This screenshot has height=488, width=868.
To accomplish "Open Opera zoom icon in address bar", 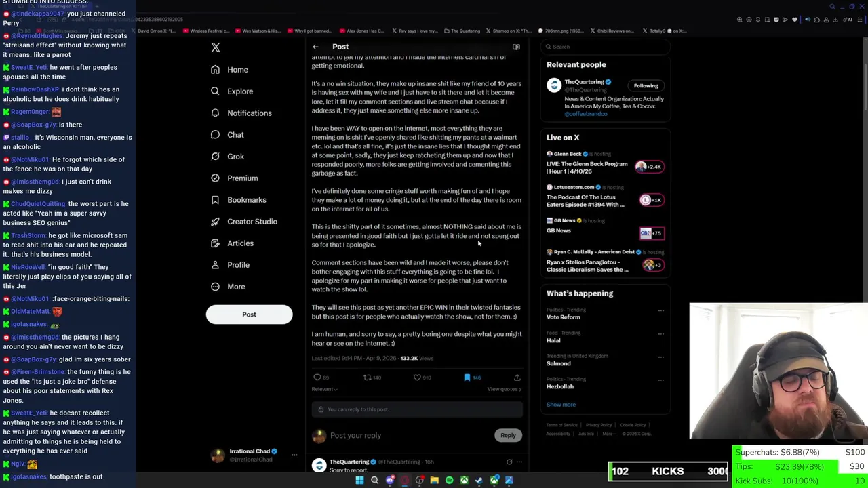I will (x=739, y=20).
